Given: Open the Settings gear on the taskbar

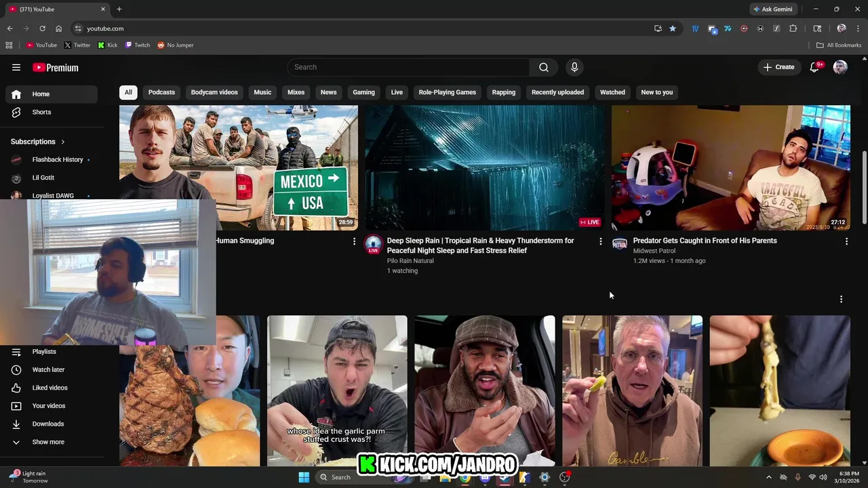Looking at the screenshot, I should pos(545,477).
